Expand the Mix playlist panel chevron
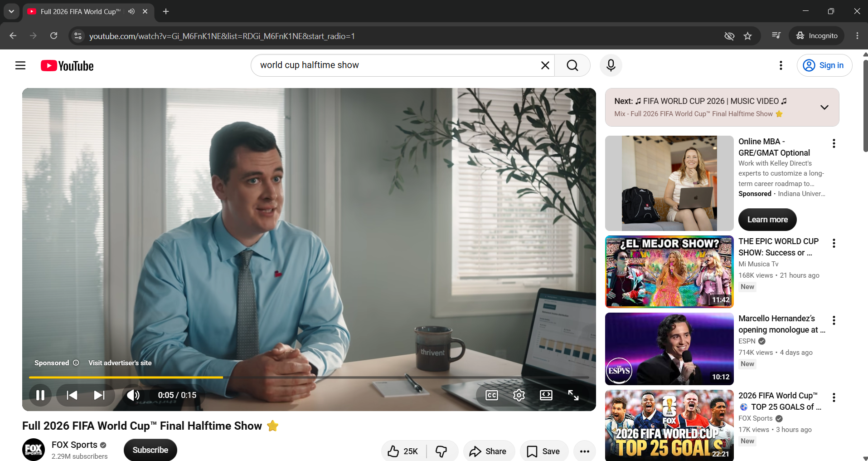 click(824, 107)
